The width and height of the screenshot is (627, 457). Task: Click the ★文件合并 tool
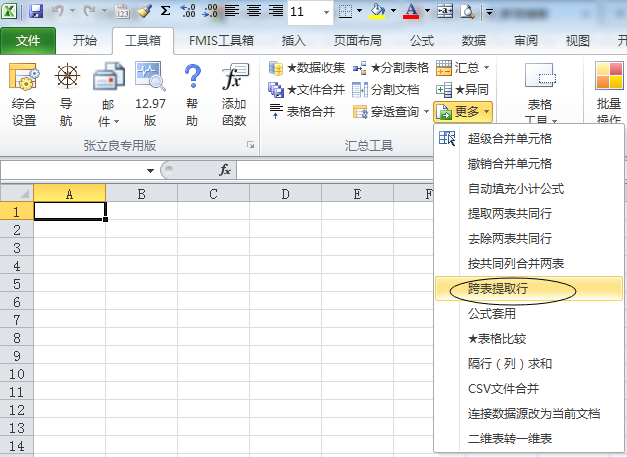307,89
